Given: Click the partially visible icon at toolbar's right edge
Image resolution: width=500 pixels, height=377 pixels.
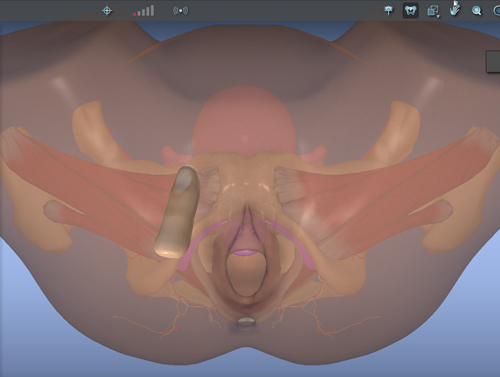Looking at the screenshot, I should (x=497, y=11).
